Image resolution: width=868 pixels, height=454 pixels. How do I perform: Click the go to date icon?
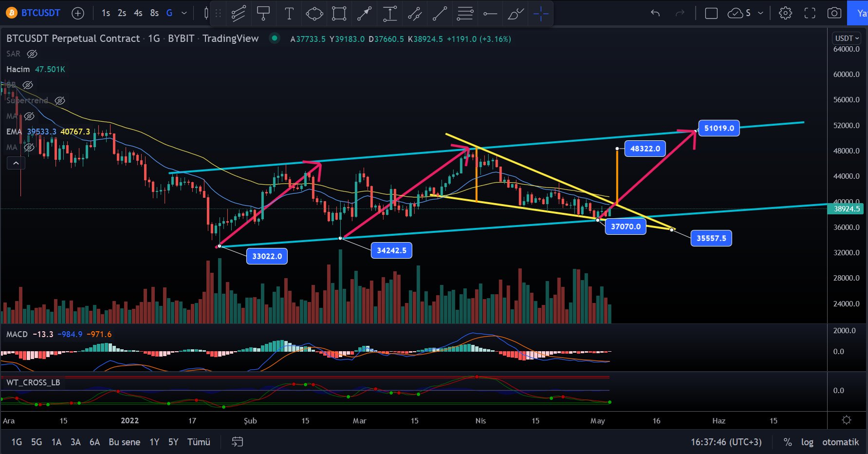point(237,442)
